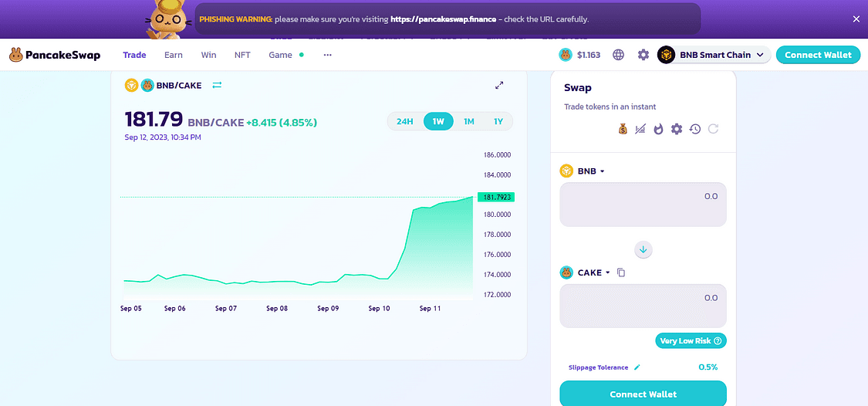The height and width of the screenshot is (406, 868).
Task: Select the 1M chart range
Action: click(469, 121)
